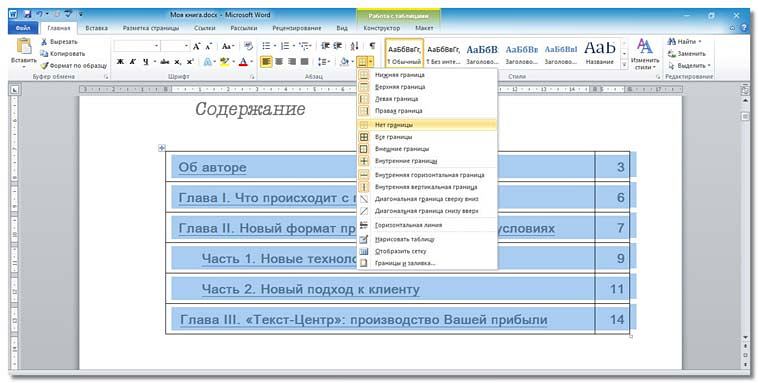Viewport: 758px width, 383px height.
Task: Click the vertical scrollbar on the right
Action: coord(745,218)
